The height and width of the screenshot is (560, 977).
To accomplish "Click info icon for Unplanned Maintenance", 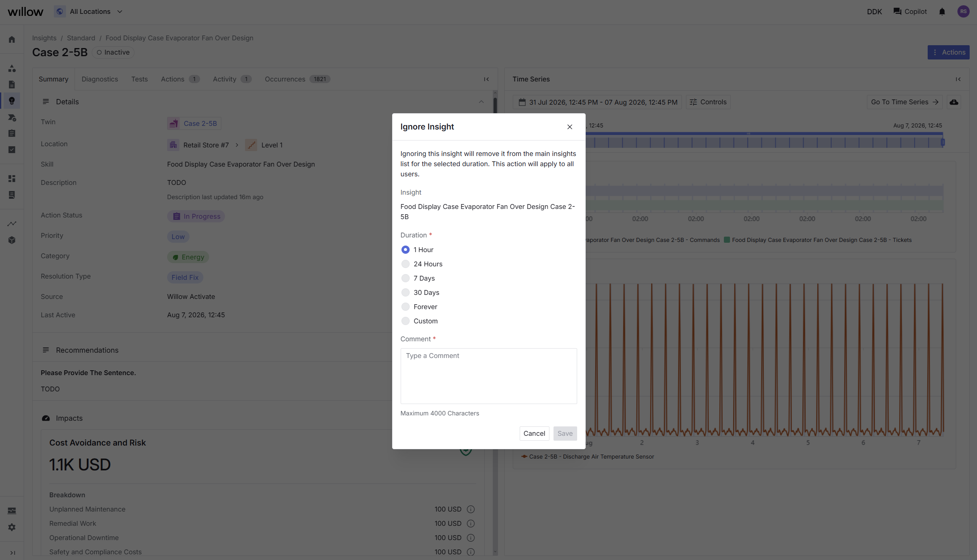I will click(x=471, y=509).
